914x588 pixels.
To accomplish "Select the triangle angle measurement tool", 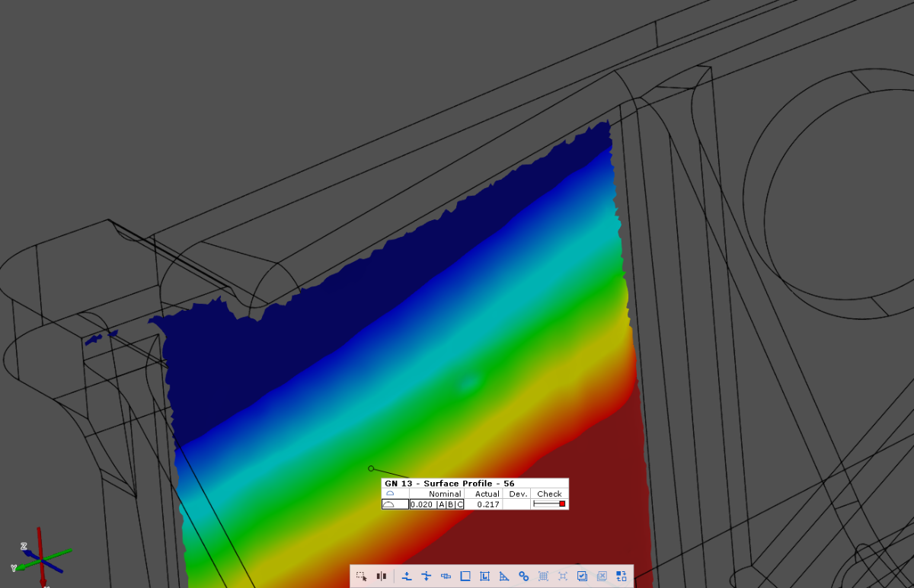I will pyautogui.click(x=503, y=577).
